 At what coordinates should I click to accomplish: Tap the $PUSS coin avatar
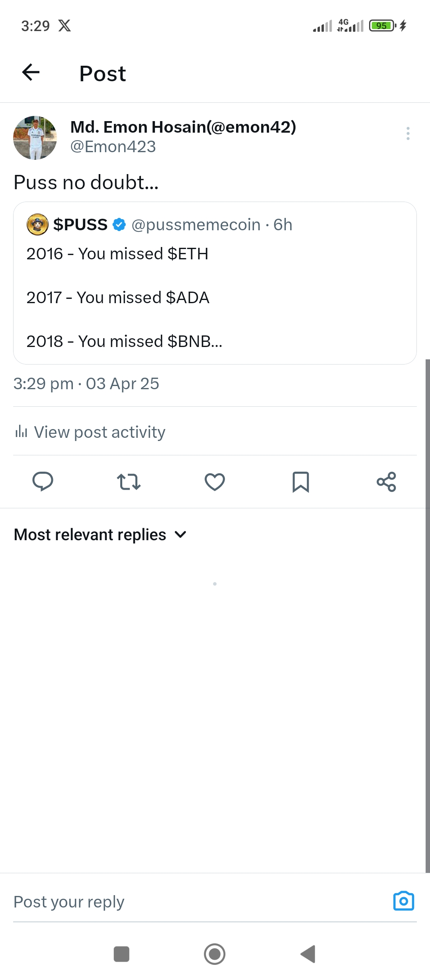tap(37, 224)
